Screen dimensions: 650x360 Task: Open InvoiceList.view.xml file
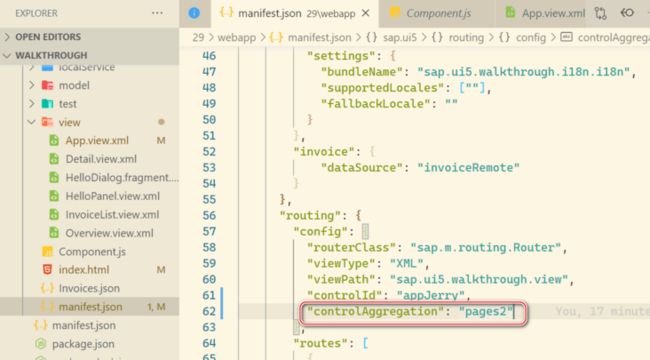tap(112, 214)
